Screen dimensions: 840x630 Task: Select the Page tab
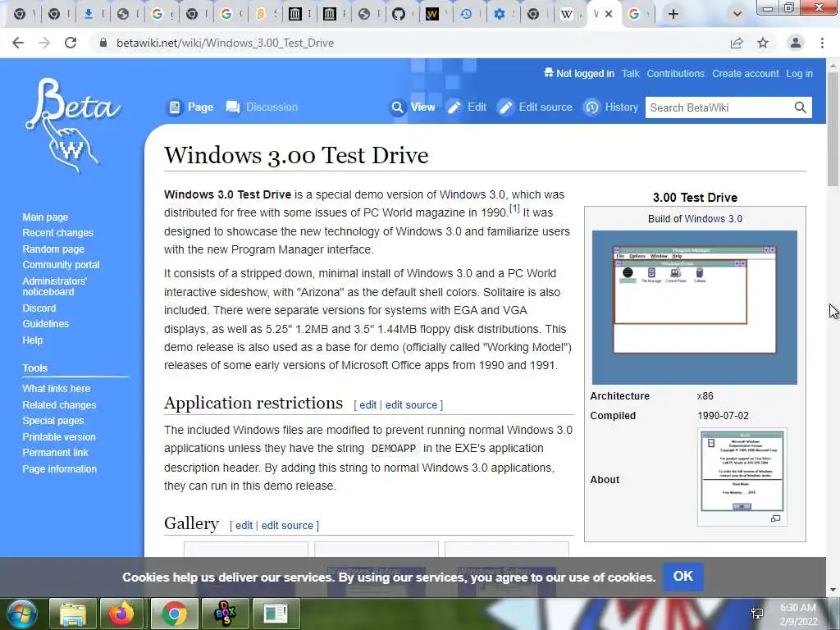coord(190,107)
